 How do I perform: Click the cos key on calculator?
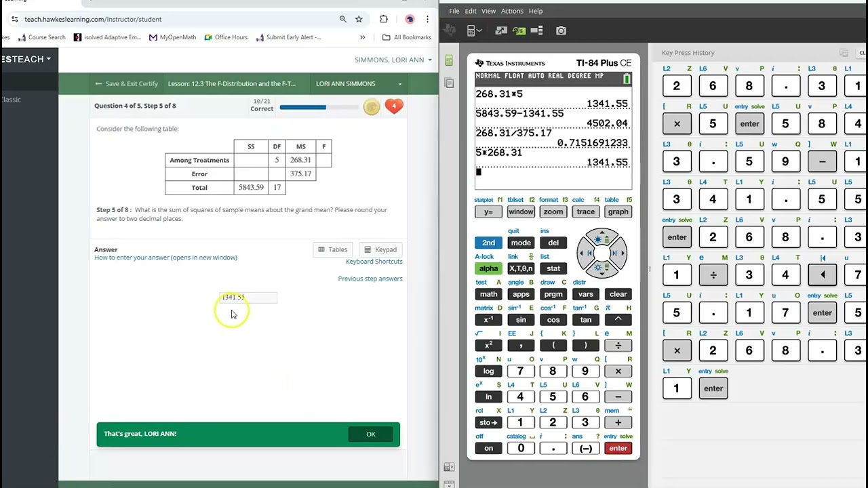[553, 320]
